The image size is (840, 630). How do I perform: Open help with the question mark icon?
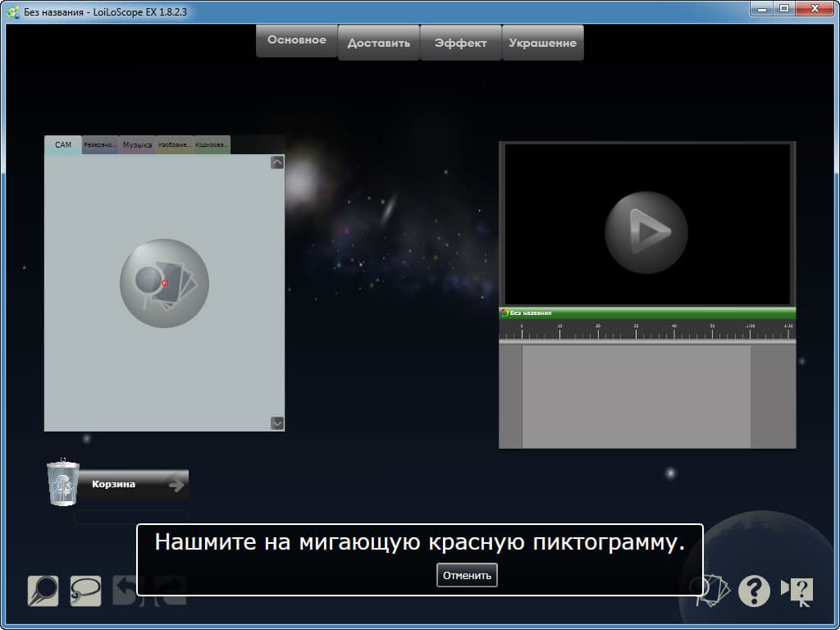[754, 591]
